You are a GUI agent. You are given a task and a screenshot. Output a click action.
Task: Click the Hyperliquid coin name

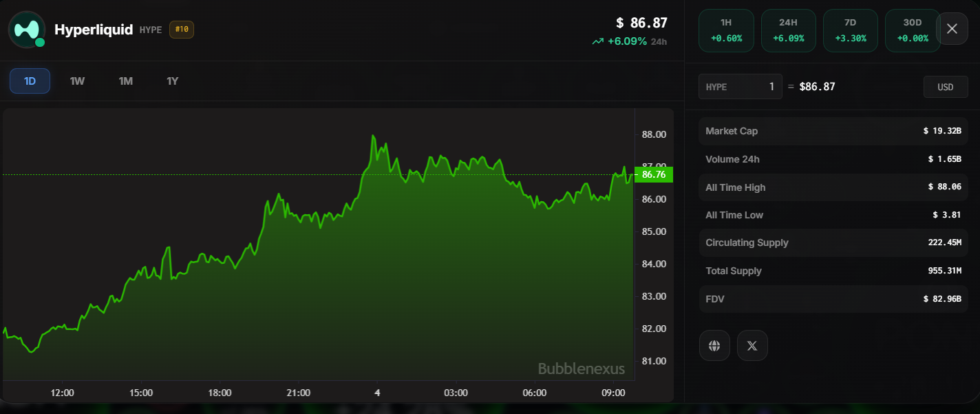94,30
